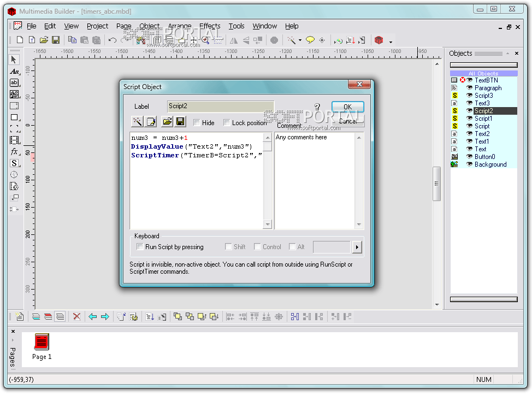The width and height of the screenshot is (532, 395).
Task: Open the Project menu
Action: point(97,26)
